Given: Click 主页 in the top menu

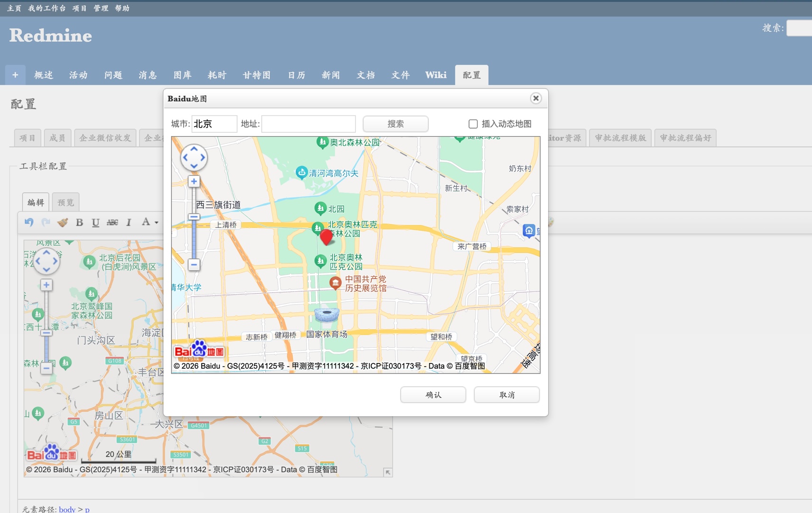Looking at the screenshot, I should 14,8.
